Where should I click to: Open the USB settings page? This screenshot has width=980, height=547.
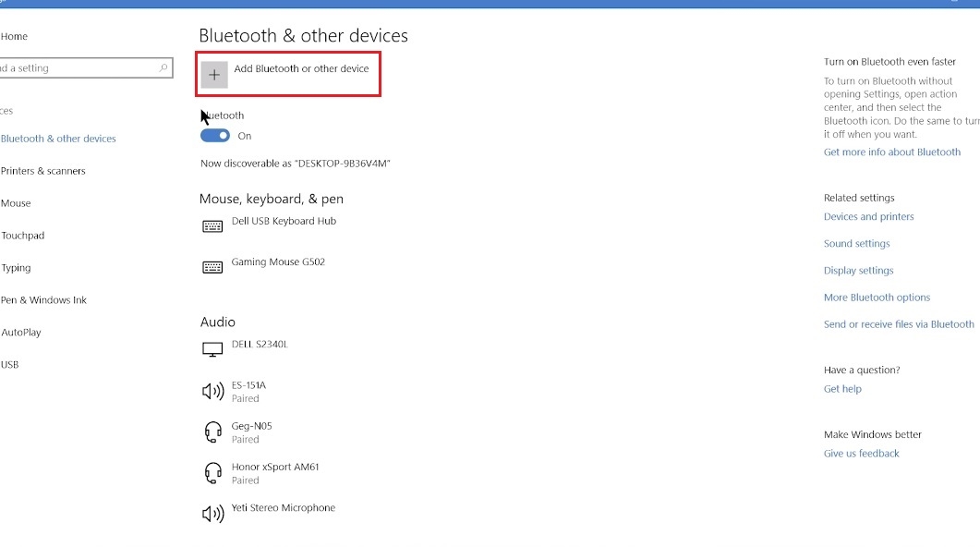point(9,364)
